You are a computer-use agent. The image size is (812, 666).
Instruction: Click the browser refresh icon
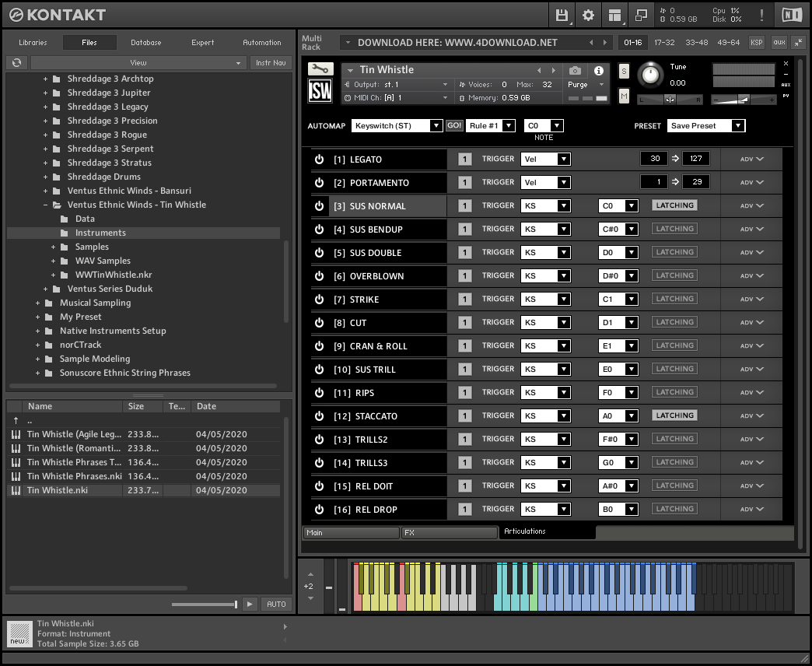pos(16,63)
